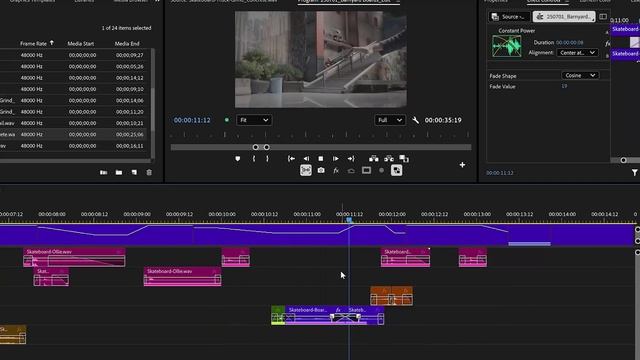
Task: Click the Constant Power transition thumbnail
Action: pos(507,46)
